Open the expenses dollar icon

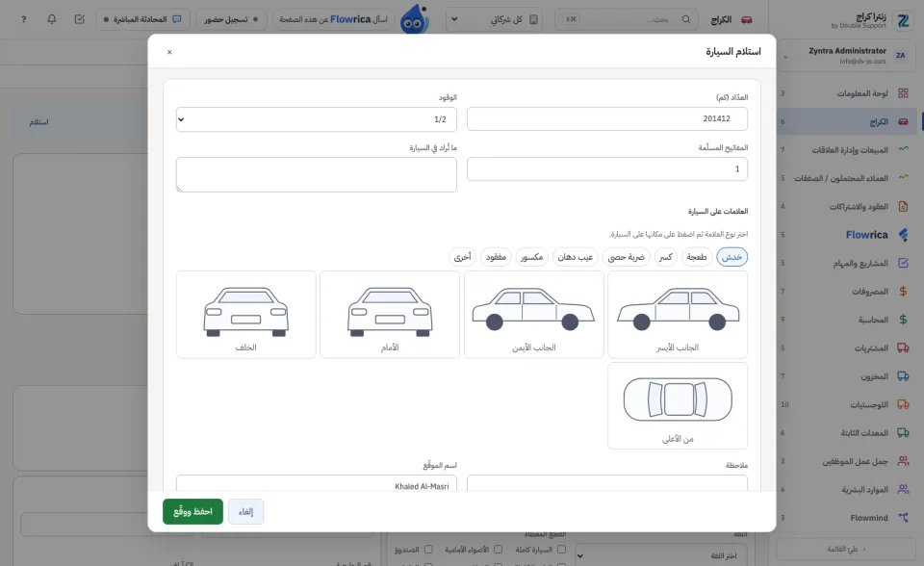(x=903, y=292)
